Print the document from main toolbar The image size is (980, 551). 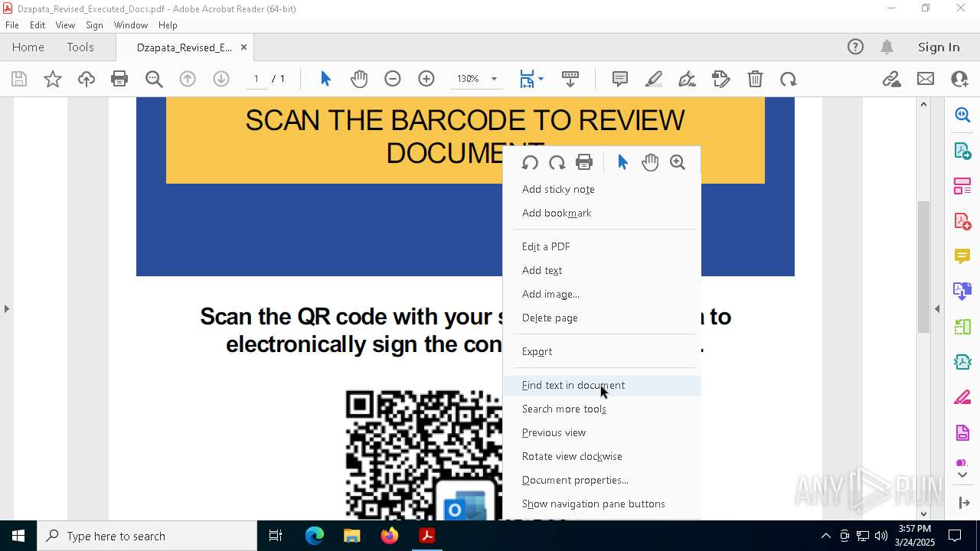[119, 79]
